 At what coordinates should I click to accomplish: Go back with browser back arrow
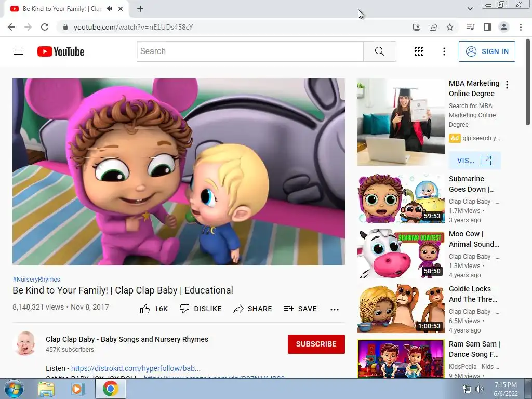(11, 27)
